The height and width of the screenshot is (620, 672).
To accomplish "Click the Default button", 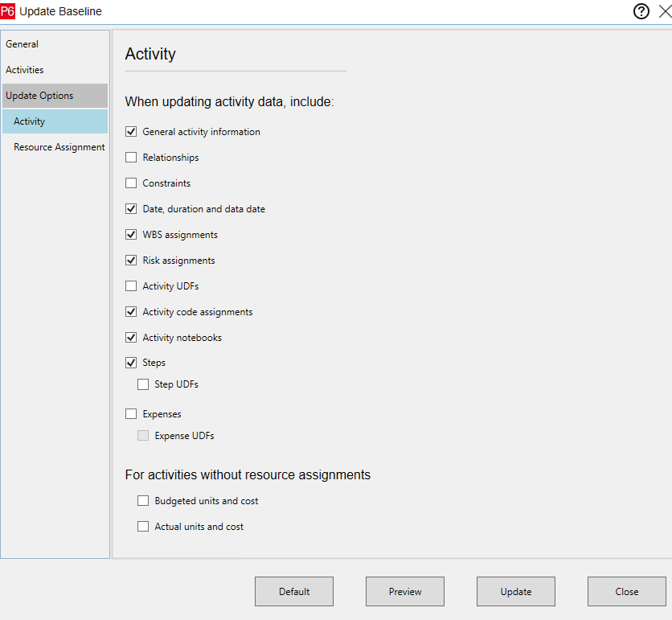I will pyautogui.click(x=293, y=591).
